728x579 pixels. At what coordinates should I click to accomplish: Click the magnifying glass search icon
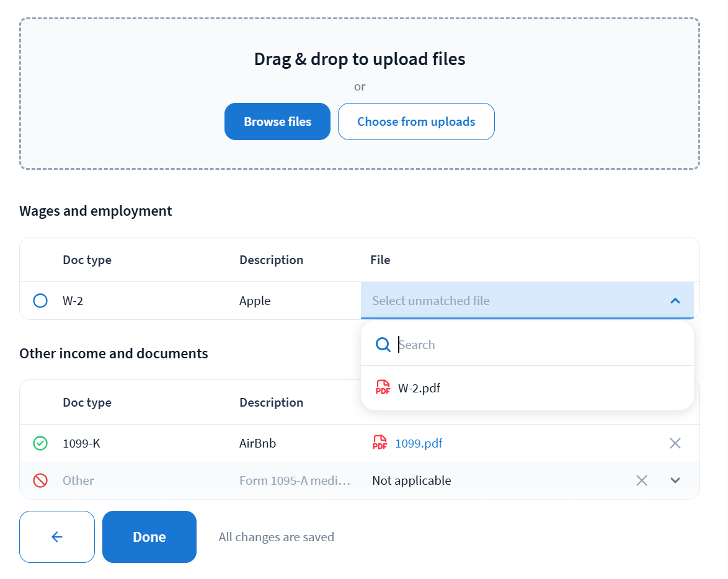pyautogui.click(x=383, y=345)
